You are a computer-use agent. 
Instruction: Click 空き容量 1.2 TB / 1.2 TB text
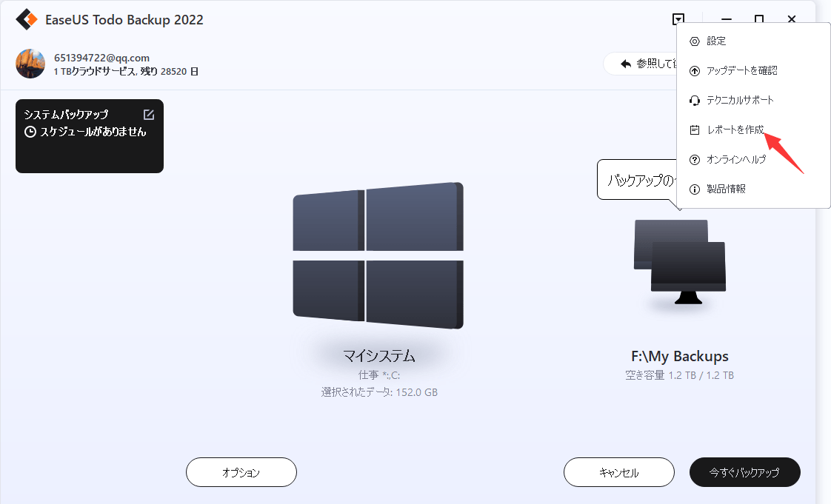[679, 375]
